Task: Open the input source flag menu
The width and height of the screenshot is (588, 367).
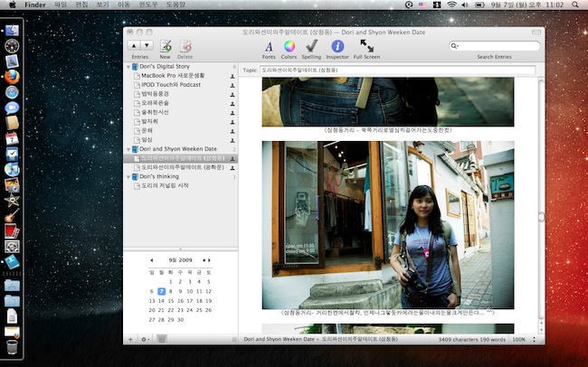Action: (423, 5)
